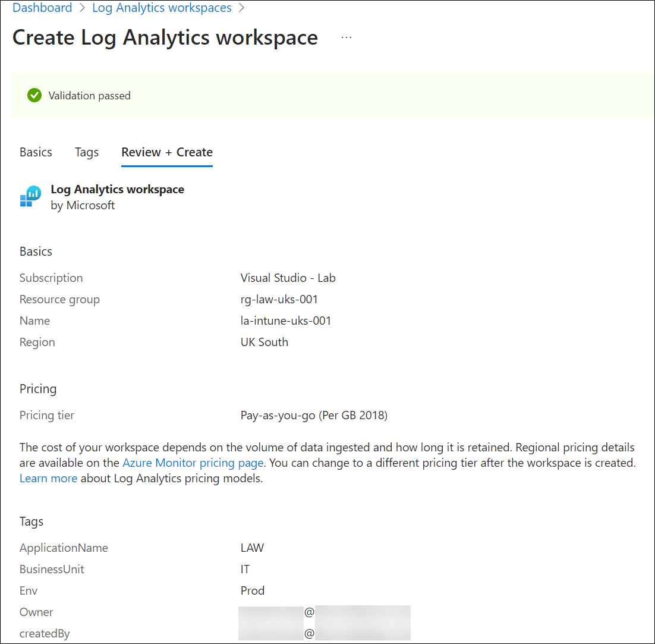This screenshot has width=655, height=644.
Task: Click 'Pay-as-you-go (Per GB 2018)' pricing value
Action: click(314, 415)
